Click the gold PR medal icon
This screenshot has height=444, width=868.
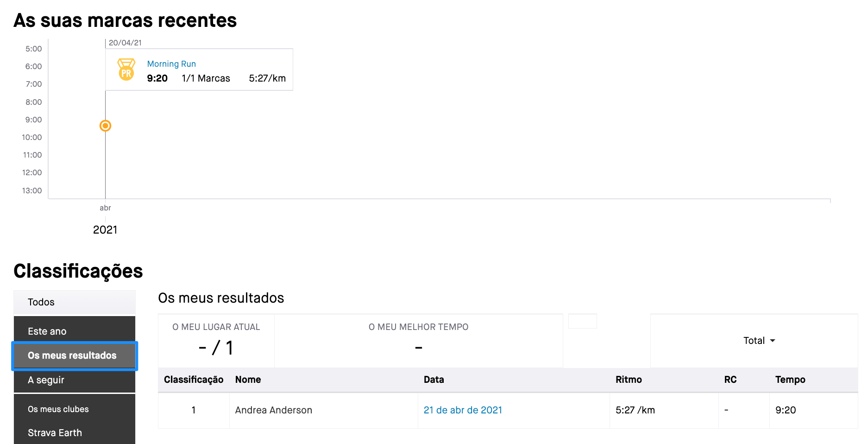click(x=126, y=70)
